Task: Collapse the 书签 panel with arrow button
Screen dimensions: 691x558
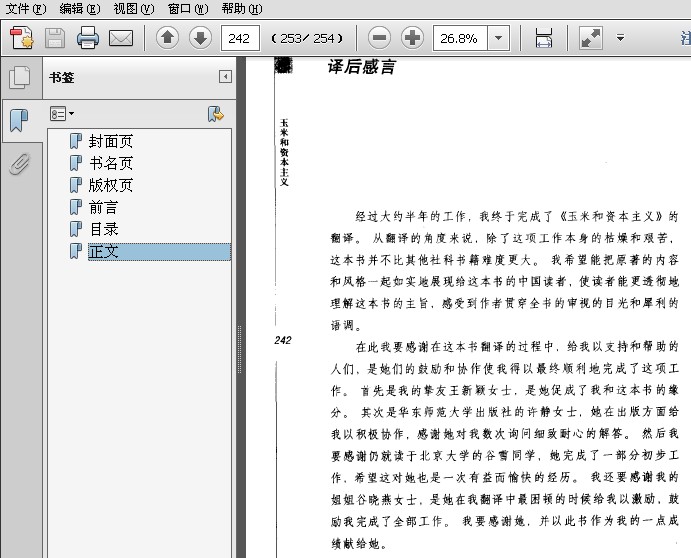Action: (x=225, y=77)
